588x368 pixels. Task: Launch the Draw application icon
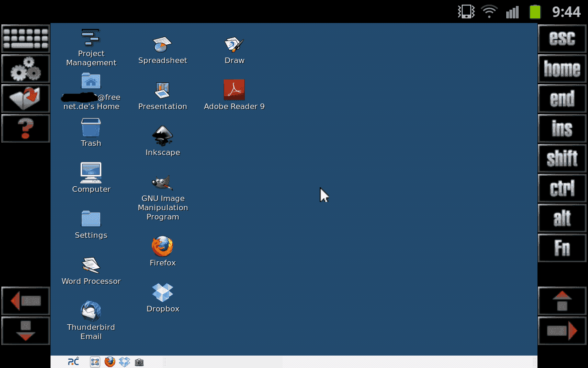click(x=234, y=45)
